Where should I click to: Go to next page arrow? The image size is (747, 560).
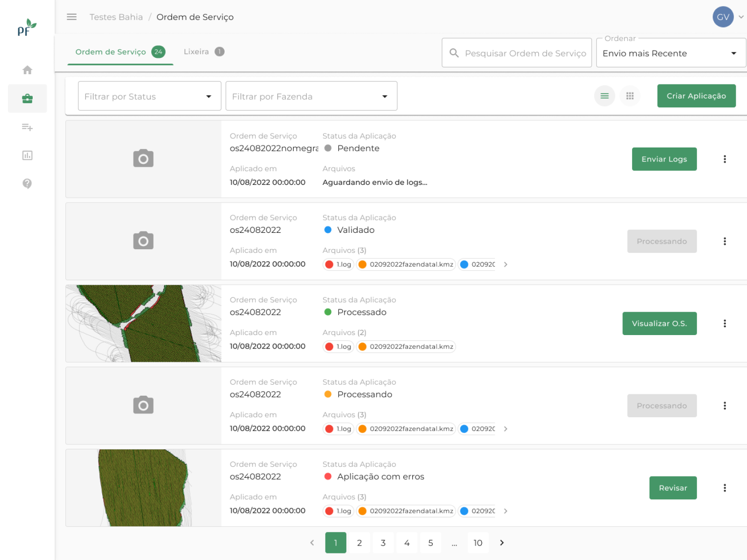pyautogui.click(x=502, y=543)
